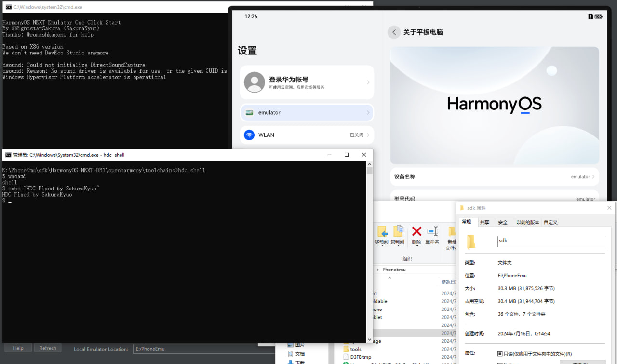This screenshot has width=617, height=364.
Task: Click the red 删除 (Delete) icon
Action: (416, 231)
